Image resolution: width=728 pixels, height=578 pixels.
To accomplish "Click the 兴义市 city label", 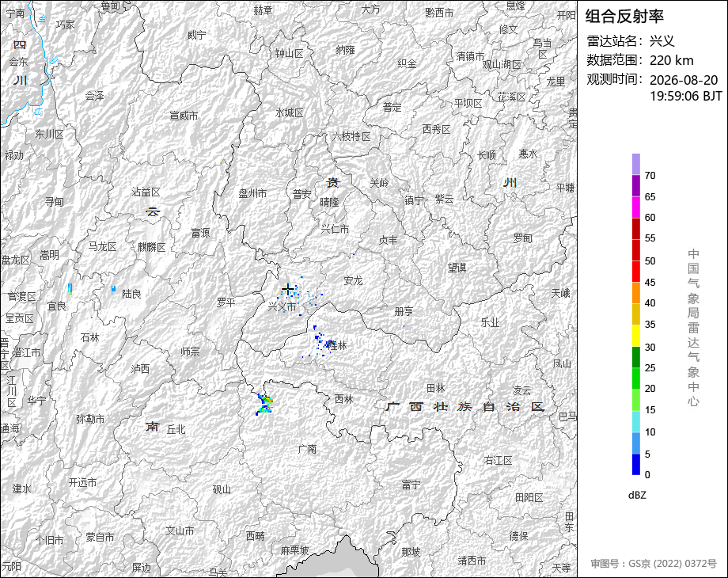I will [282, 306].
